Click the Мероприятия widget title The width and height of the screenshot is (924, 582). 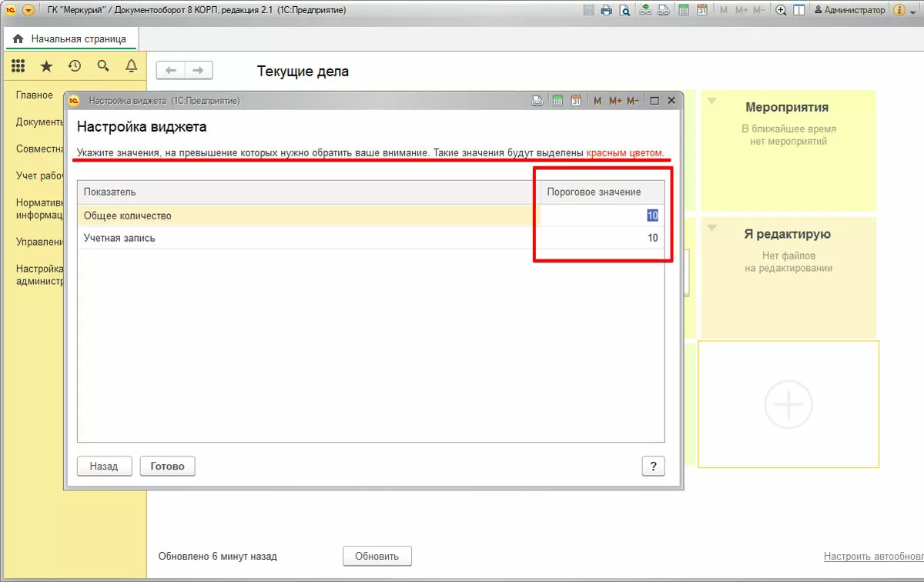coord(787,107)
